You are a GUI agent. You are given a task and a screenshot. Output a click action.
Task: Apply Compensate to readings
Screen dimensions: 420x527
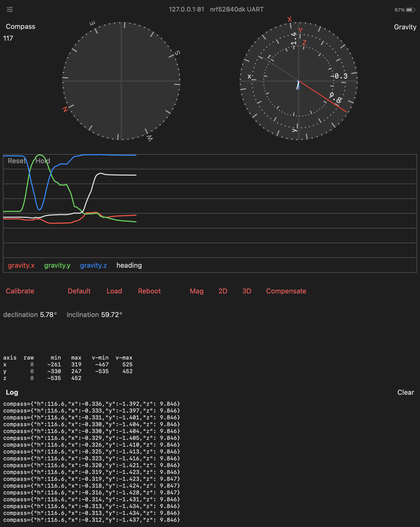(x=286, y=291)
